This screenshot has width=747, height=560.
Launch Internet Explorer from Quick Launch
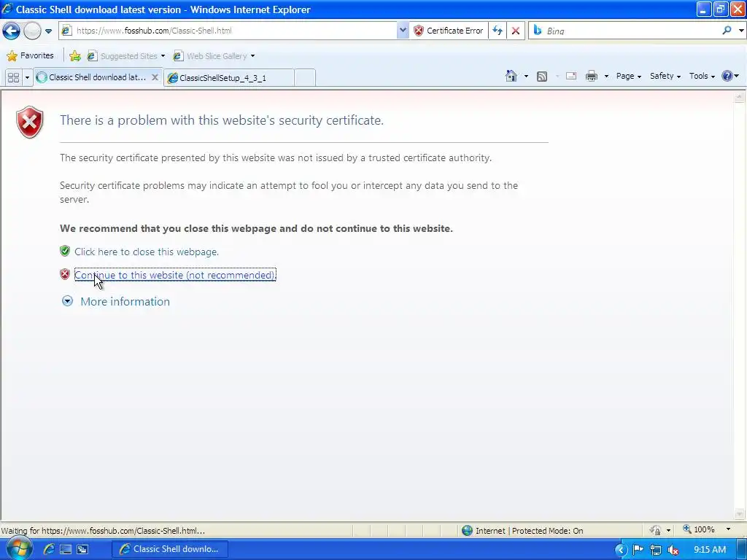tap(49, 549)
